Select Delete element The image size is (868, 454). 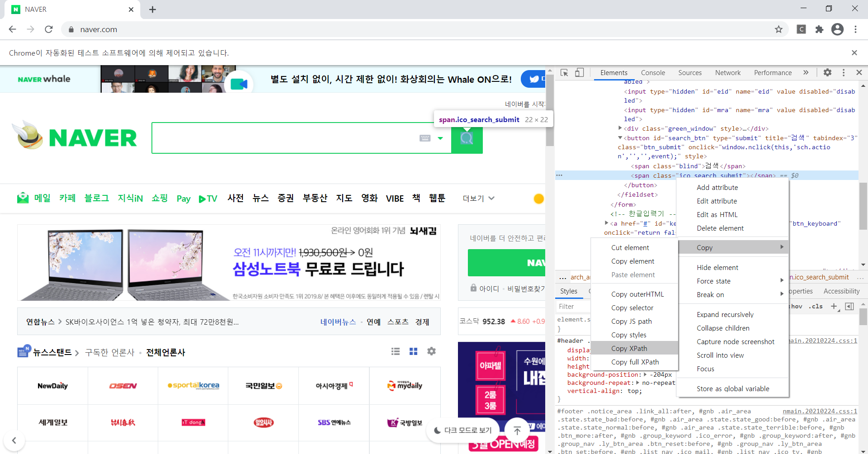coord(732,228)
